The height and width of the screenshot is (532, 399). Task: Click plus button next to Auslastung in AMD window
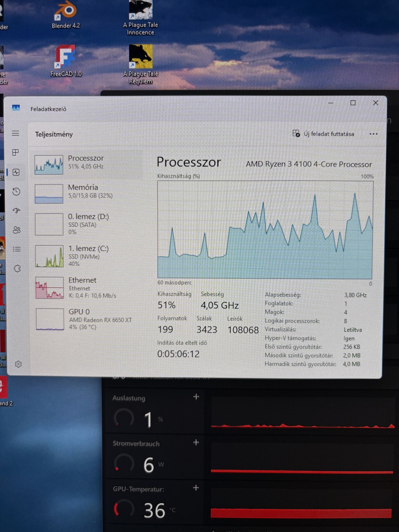click(196, 397)
